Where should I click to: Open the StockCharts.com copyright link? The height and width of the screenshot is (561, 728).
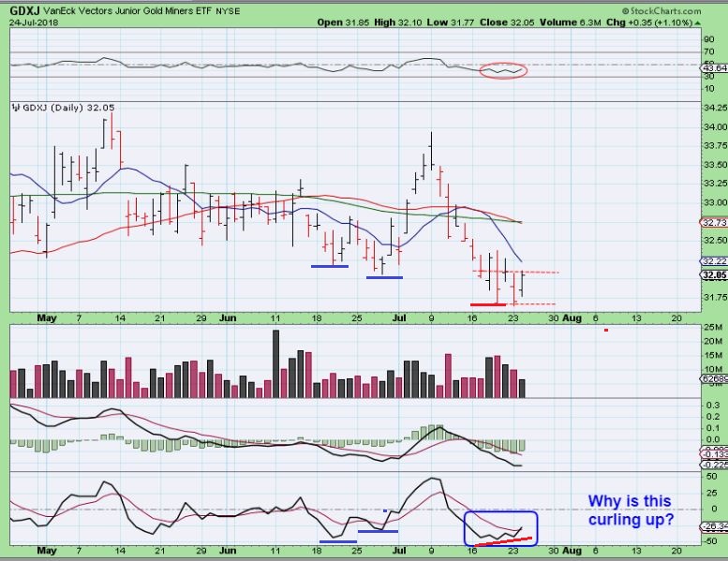point(661,10)
